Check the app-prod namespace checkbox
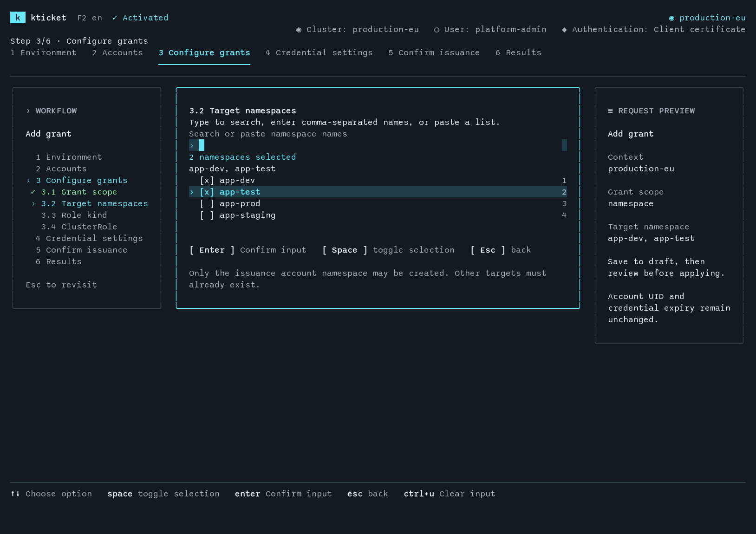The height and width of the screenshot is (534, 756). pos(207,203)
